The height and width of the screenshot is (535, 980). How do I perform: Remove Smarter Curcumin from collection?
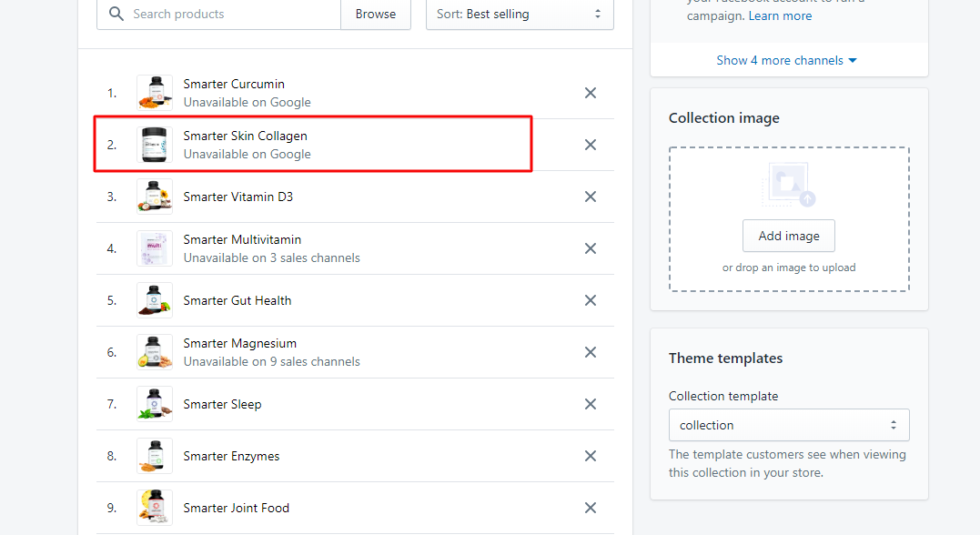590,93
